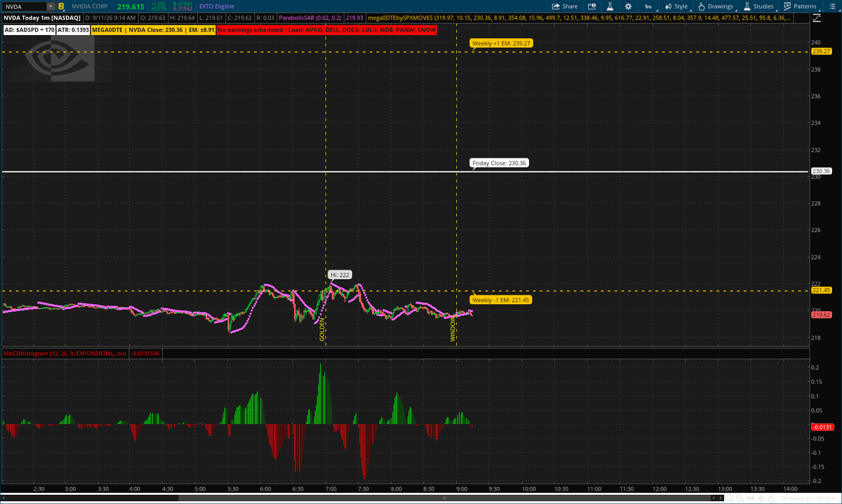Click the candlestick Style icon
This screenshot has height=504, width=842.
click(x=668, y=6)
